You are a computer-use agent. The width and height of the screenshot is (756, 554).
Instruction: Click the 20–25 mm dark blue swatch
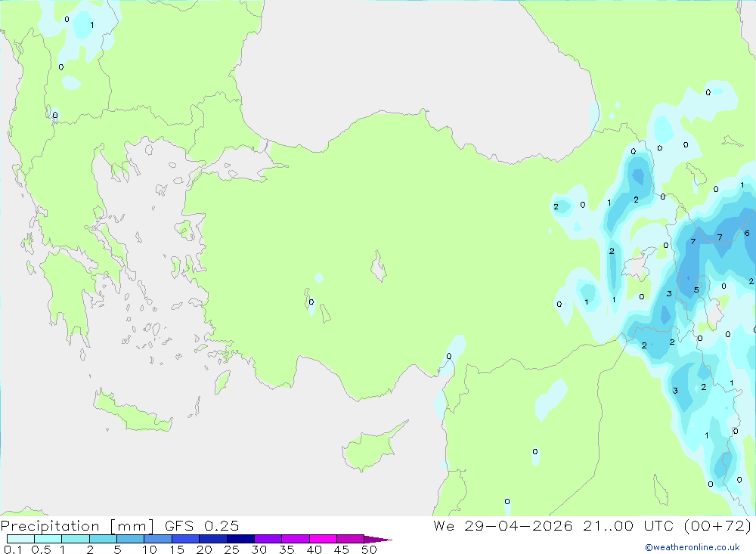click(212, 539)
